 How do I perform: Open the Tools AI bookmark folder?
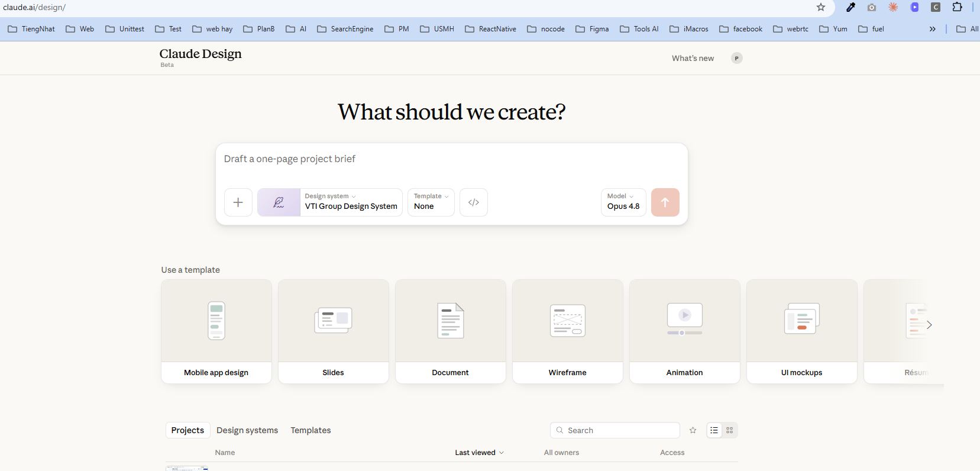tap(639, 29)
